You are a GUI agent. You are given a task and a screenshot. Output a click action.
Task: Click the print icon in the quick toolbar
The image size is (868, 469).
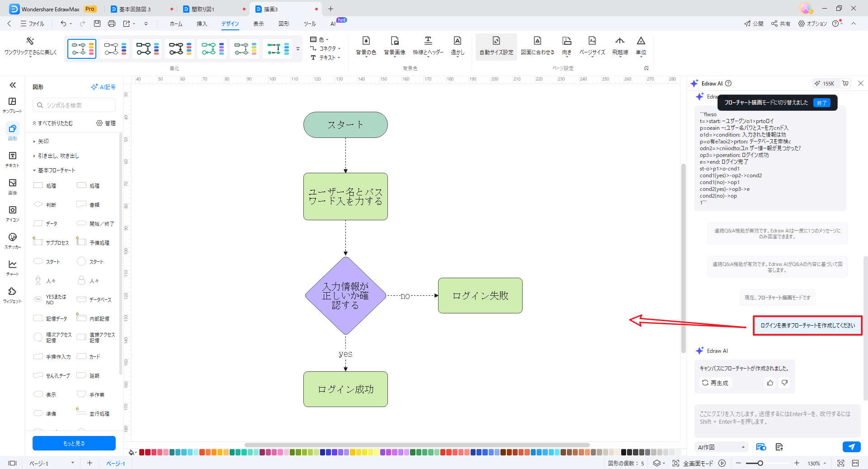pyautogui.click(x=112, y=24)
